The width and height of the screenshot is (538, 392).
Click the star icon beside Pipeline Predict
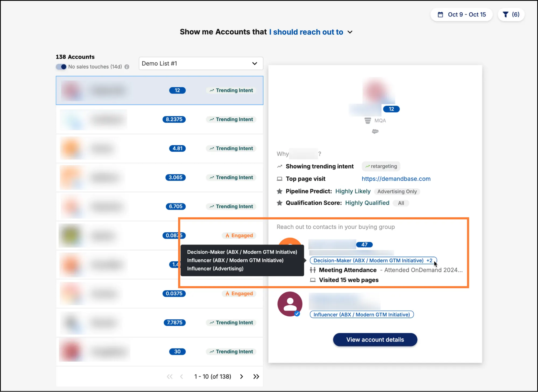coord(279,191)
